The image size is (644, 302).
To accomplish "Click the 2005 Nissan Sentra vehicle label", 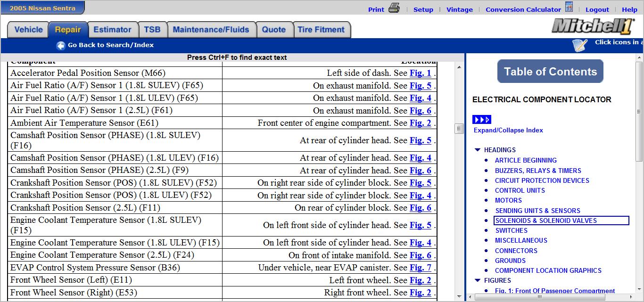I will click(x=42, y=8).
